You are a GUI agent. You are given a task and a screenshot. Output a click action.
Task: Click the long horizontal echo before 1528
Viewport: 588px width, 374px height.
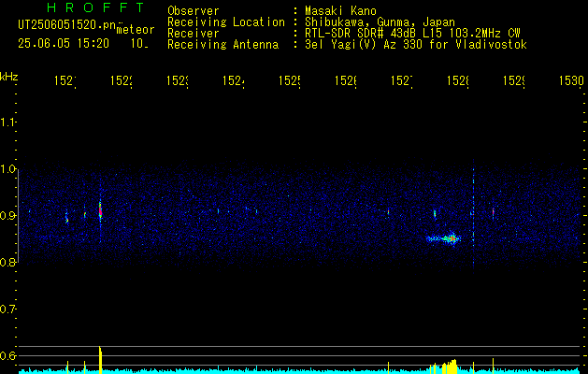pos(444,238)
